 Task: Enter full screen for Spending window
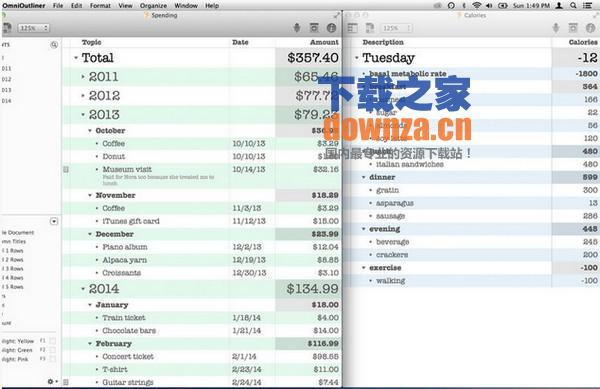[x=336, y=15]
